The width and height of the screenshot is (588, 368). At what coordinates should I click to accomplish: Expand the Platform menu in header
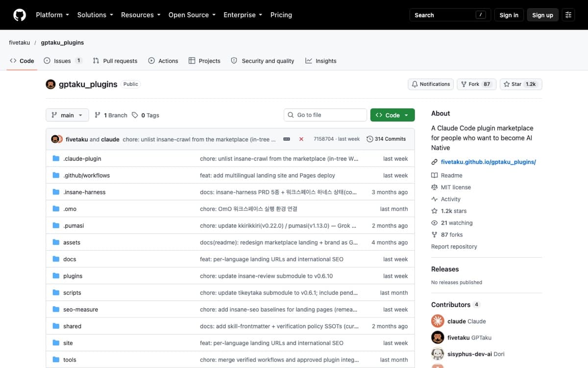tap(52, 15)
